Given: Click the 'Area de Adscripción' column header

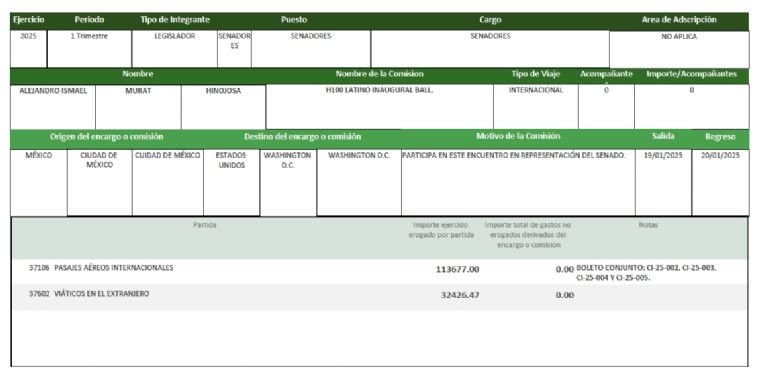Looking at the screenshot, I should pos(679,20).
